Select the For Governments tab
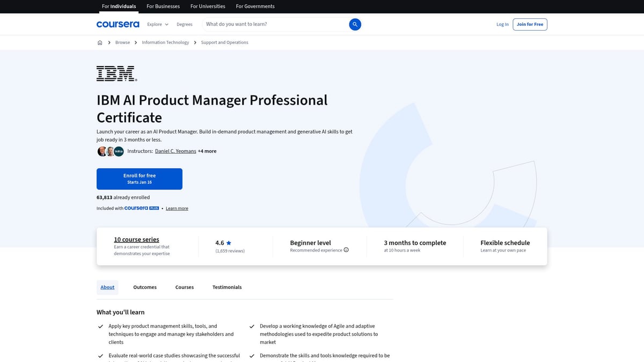This screenshot has width=644, height=362. [x=255, y=6]
